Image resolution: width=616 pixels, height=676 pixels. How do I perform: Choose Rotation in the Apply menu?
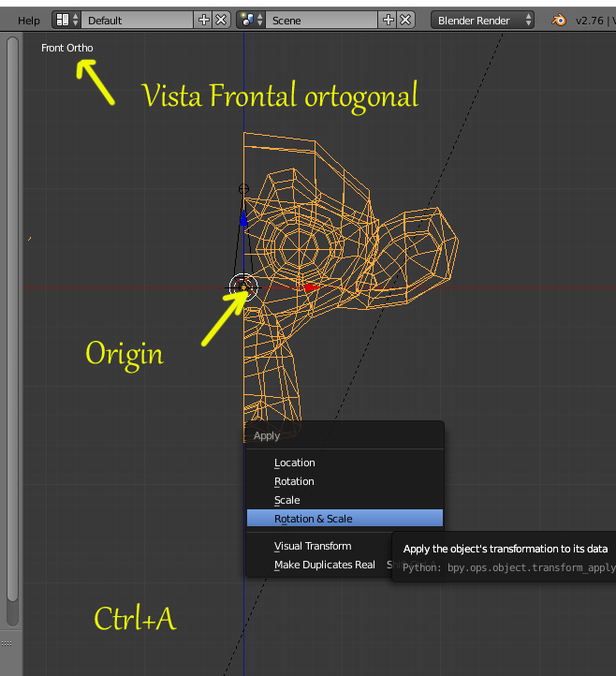[345, 481]
